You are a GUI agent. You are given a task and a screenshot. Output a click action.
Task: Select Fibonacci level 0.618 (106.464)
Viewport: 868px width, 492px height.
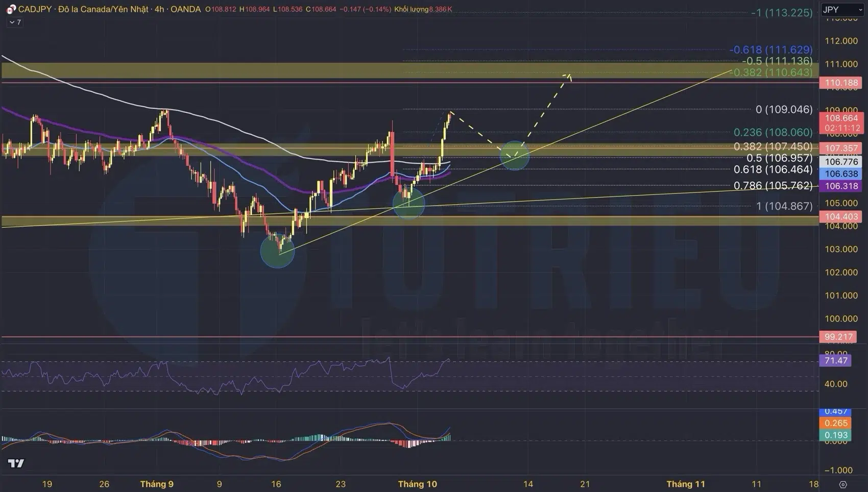(x=773, y=169)
